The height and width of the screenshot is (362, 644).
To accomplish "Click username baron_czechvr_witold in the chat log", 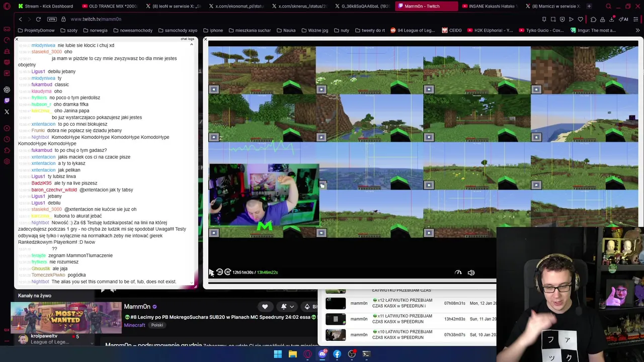I will [x=54, y=190].
